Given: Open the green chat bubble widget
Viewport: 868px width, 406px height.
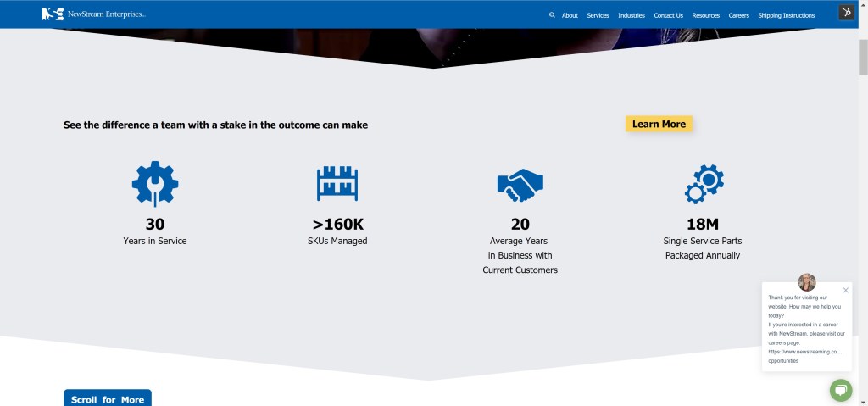Looking at the screenshot, I should pyautogui.click(x=840, y=390).
